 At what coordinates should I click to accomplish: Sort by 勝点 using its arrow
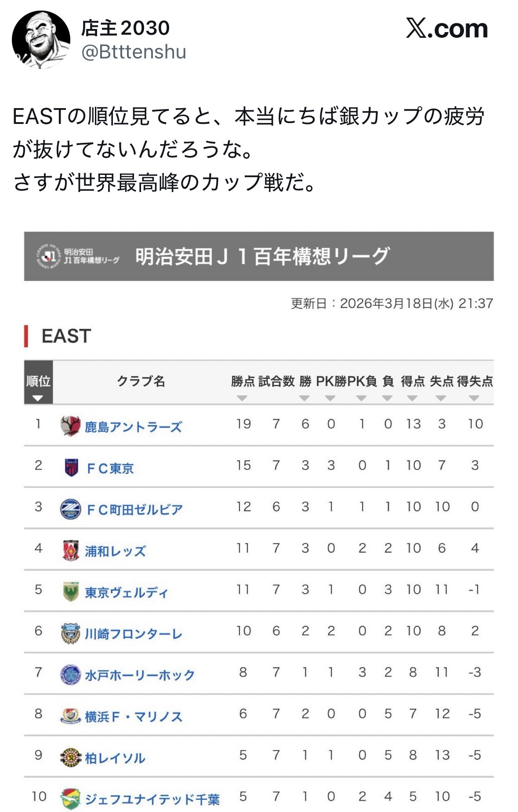(x=242, y=398)
